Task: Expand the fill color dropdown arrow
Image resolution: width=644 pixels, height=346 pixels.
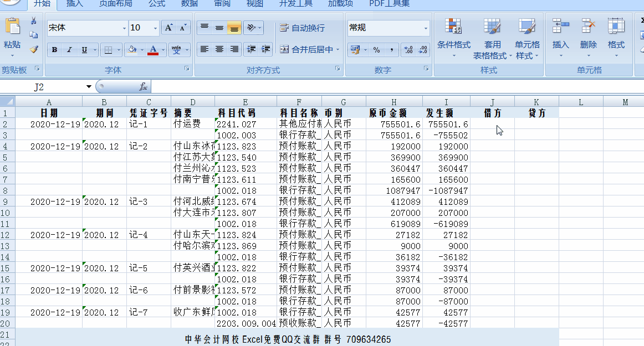Action: [x=142, y=50]
